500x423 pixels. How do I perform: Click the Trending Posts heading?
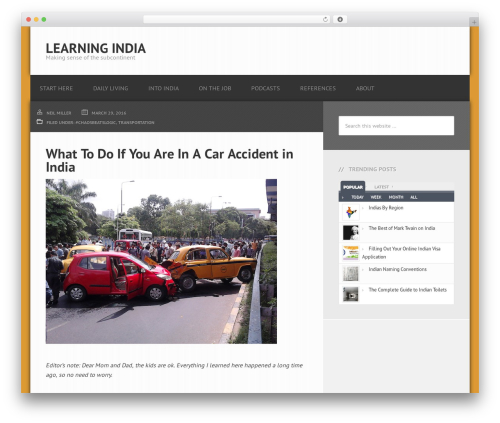[x=372, y=169]
